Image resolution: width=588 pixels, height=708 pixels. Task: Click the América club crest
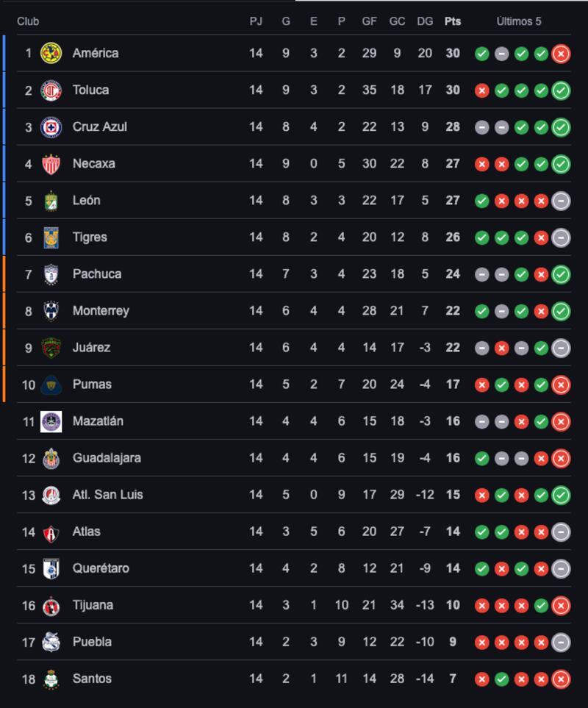(51, 53)
